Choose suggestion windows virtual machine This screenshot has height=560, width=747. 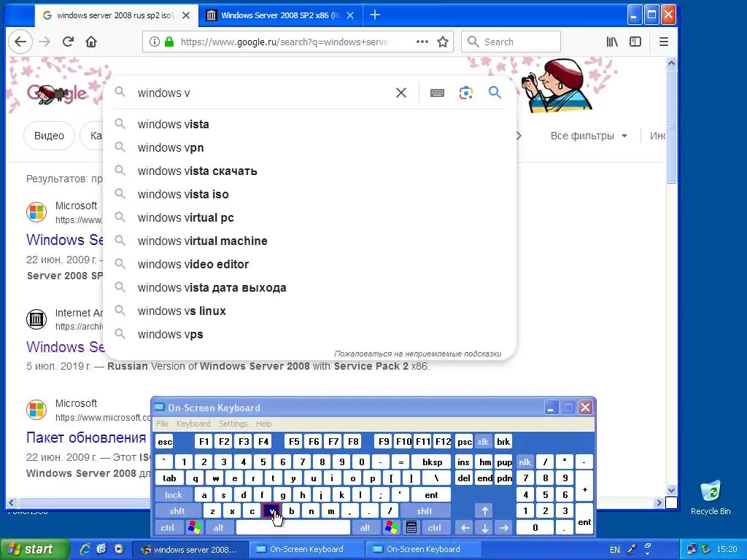pyautogui.click(x=309, y=241)
